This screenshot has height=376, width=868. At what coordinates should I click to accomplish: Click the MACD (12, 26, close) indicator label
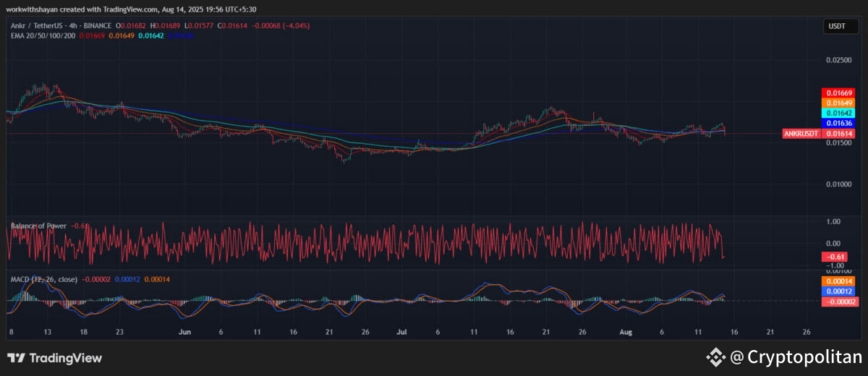coord(44,278)
